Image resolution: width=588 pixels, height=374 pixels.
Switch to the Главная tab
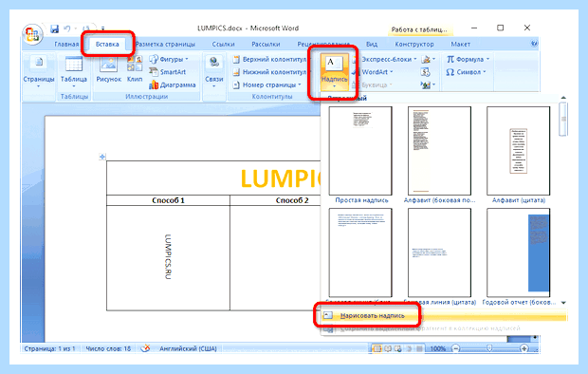(66, 44)
